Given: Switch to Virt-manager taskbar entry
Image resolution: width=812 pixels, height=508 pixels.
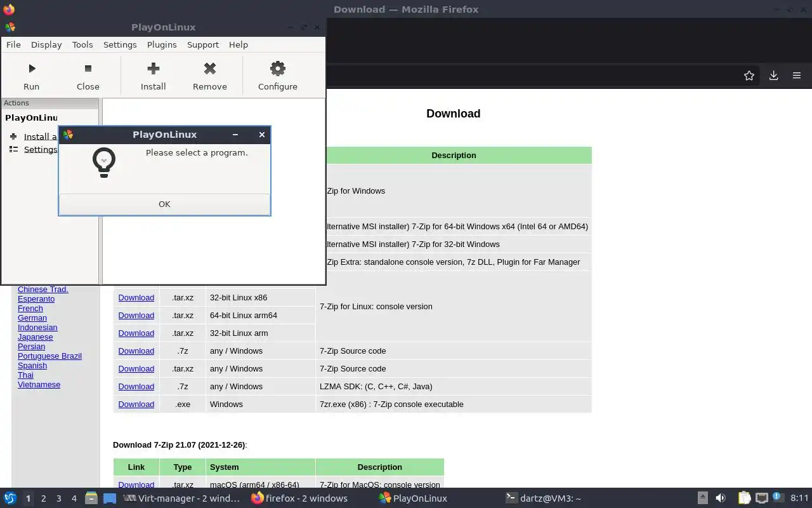Looking at the screenshot, I should pyautogui.click(x=181, y=498).
